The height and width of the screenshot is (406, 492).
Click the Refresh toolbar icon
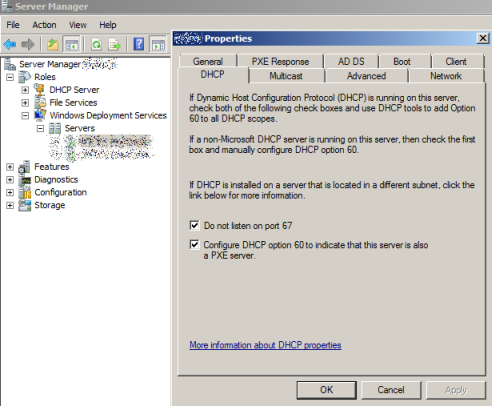pyautogui.click(x=96, y=44)
